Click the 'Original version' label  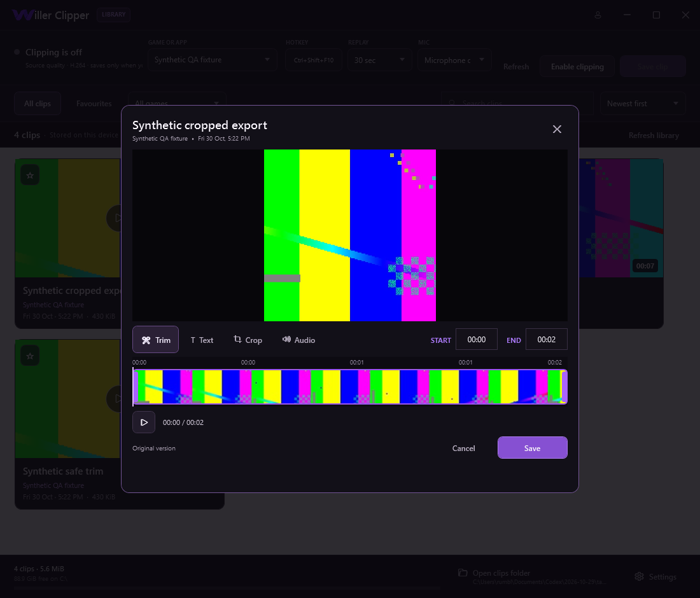(154, 448)
